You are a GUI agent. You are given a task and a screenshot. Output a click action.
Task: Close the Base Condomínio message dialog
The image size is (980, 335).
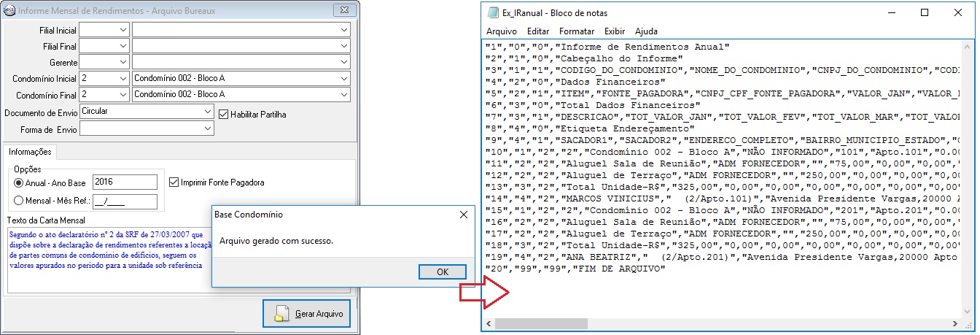(462, 215)
